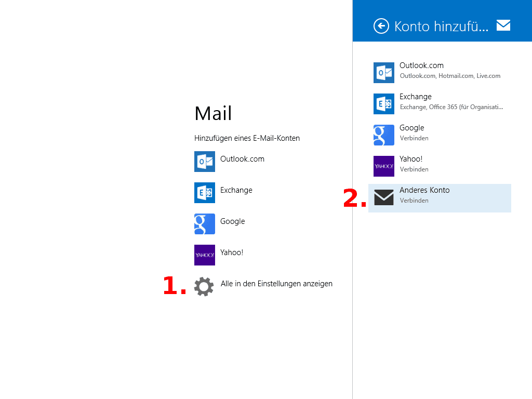The height and width of the screenshot is (399, 532).
Task: Click the Google icon under the Mail heading
Action: (x=205, y=224)
